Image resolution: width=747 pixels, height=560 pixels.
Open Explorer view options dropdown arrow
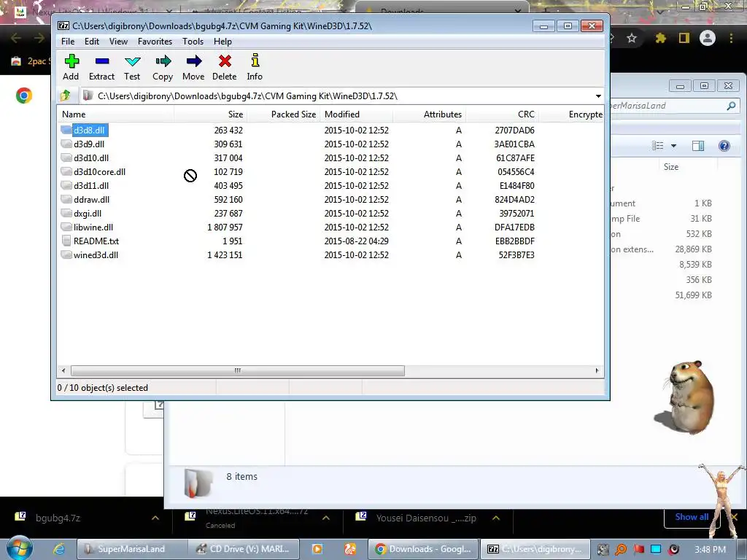pos(673,146)
